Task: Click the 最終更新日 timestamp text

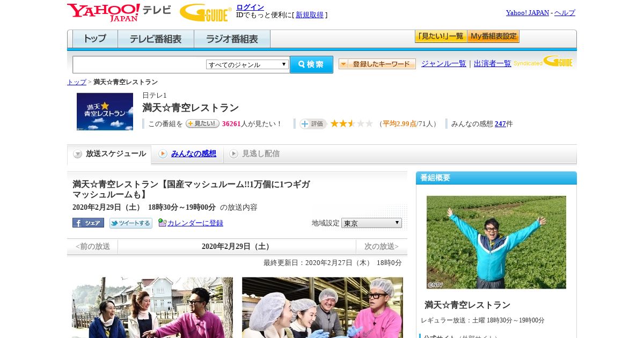Action: 332,263
